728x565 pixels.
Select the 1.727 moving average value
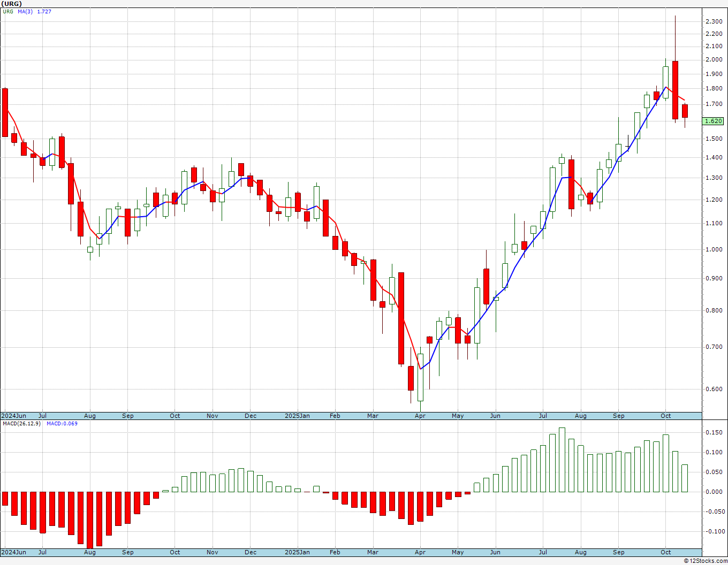pyautogui.click(x=44, y=11)
